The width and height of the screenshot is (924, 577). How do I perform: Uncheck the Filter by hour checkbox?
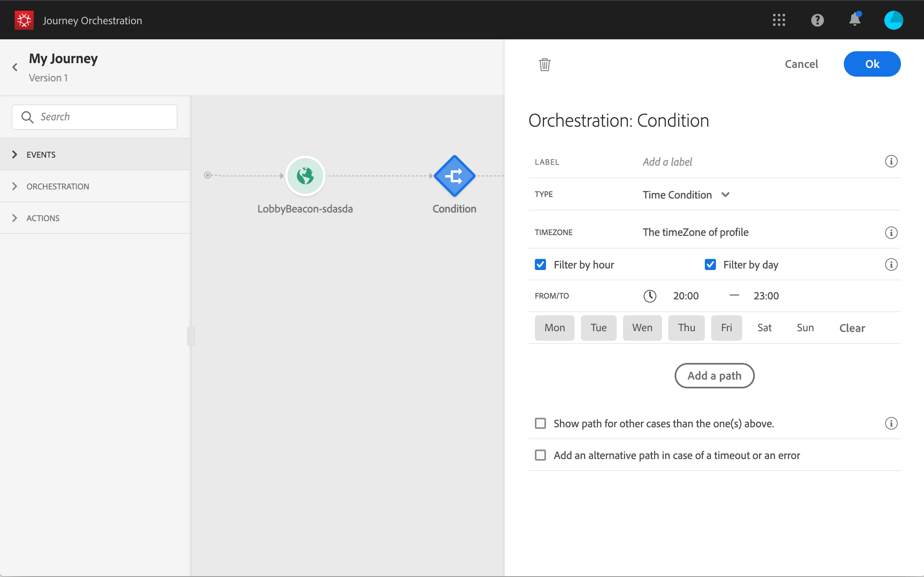540,265
